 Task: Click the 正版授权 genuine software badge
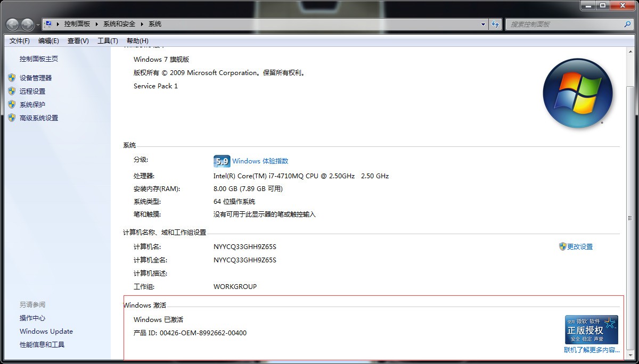[591, 330]
